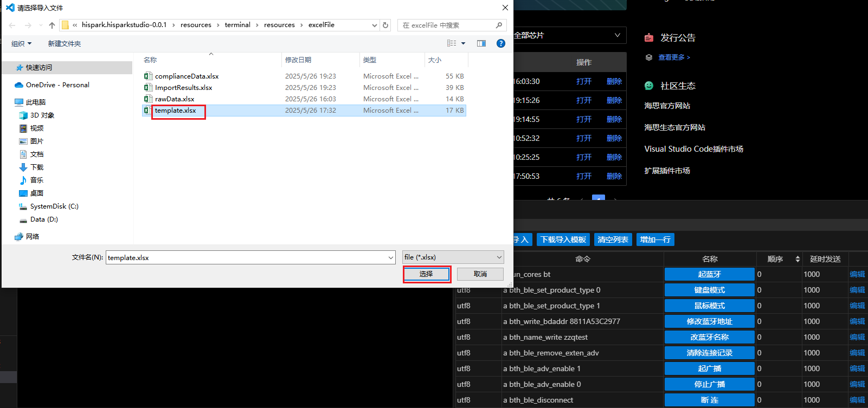Click the up-one-level arrow icon
The height and width of the screenshot is (408, 868).
[52, 25]
